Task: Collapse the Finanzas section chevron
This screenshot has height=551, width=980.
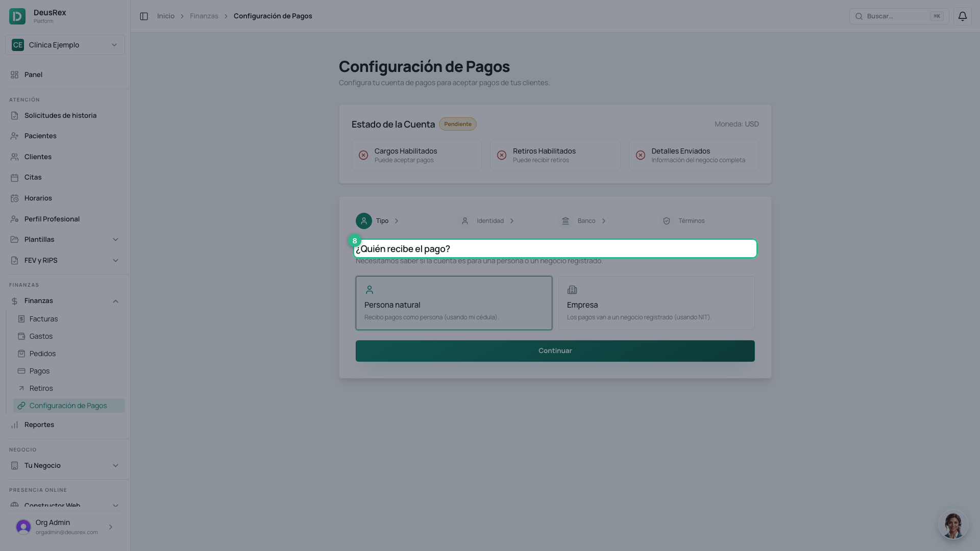Action: pyautogui.click(x=115, y=301)
